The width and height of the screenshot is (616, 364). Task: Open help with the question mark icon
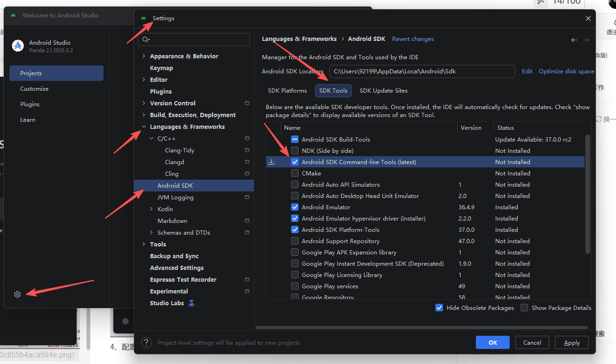(147, 343)
